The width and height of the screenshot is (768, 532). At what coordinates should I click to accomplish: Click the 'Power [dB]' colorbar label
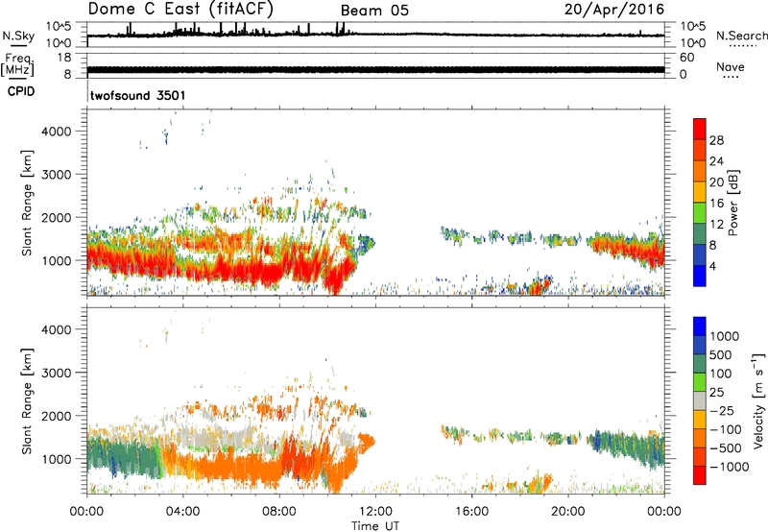(732, 203)
